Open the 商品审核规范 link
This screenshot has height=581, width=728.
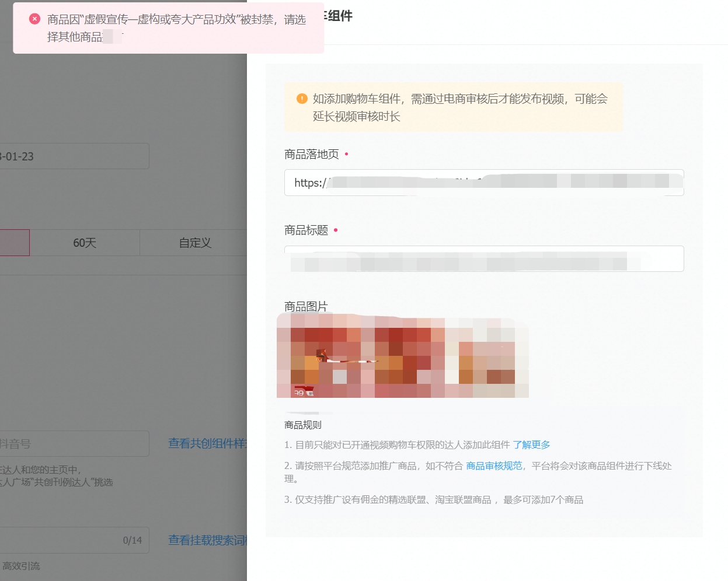(494, 466)
